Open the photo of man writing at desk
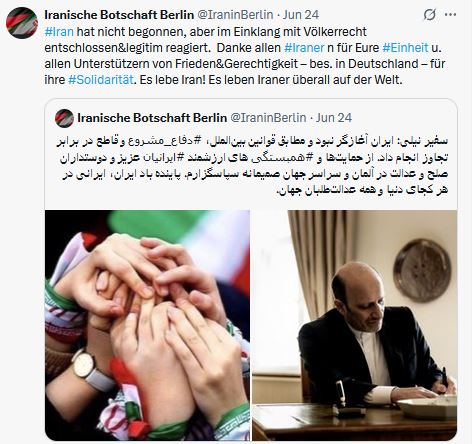Viewport: 476px width, 444px height. (x=354, y=325)
